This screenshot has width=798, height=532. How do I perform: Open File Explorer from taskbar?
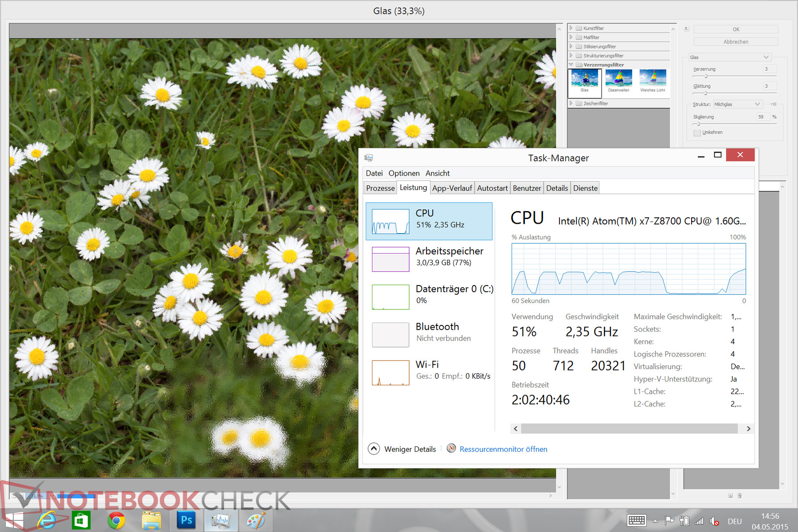(151, 520)
